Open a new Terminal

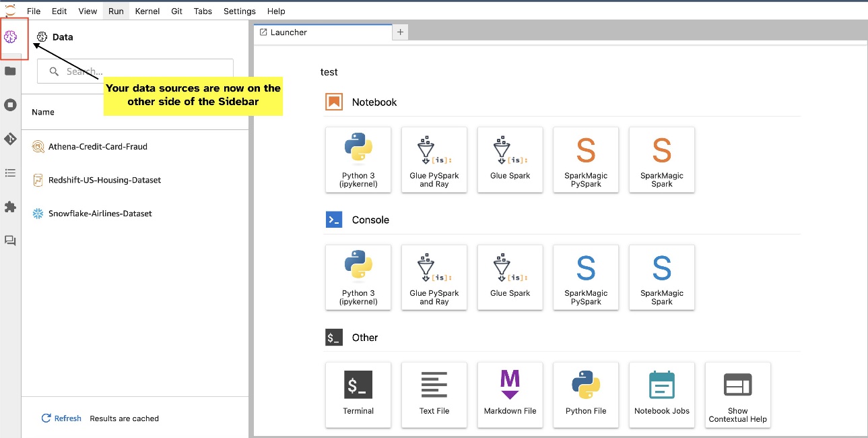coord(358,395)
